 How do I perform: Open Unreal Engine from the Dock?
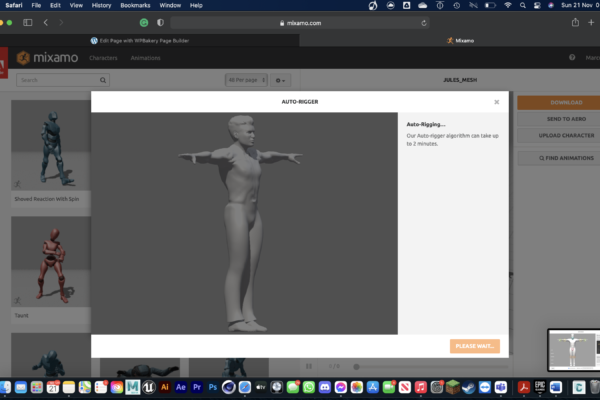148,387
